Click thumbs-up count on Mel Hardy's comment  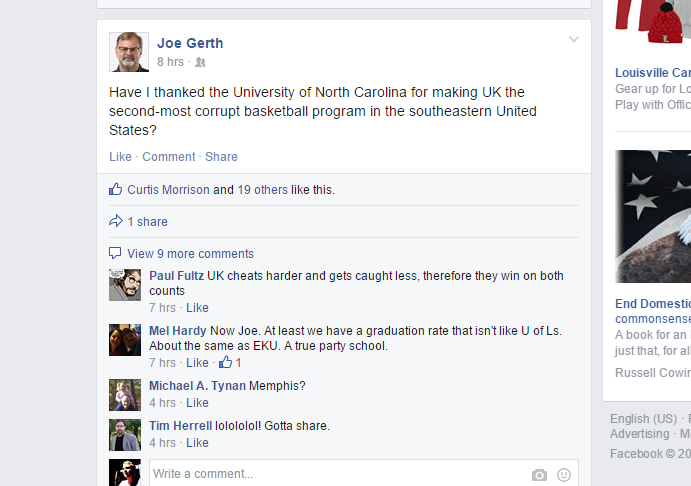pyautogui.click(x=230, y=362)
